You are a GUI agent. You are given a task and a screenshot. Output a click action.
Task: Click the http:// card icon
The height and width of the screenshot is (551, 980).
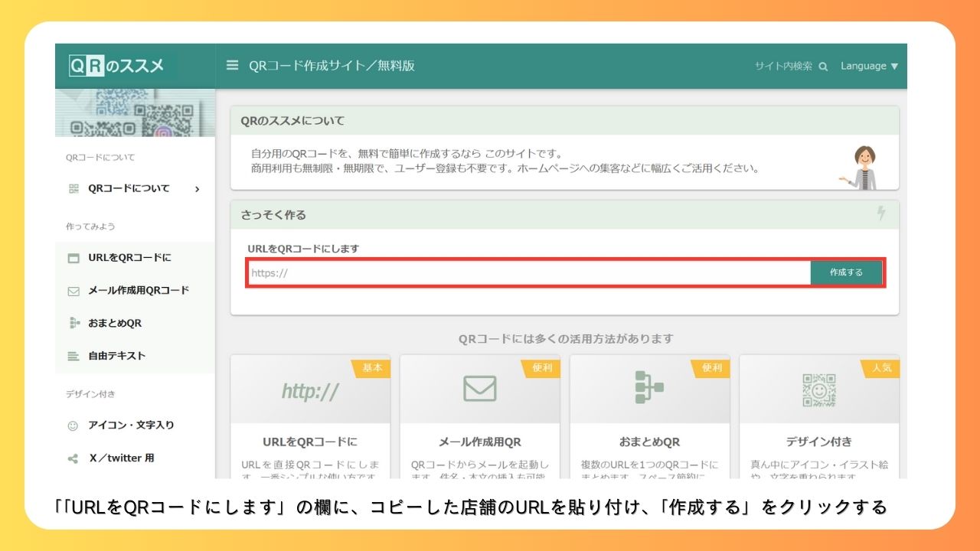(310, 391)
